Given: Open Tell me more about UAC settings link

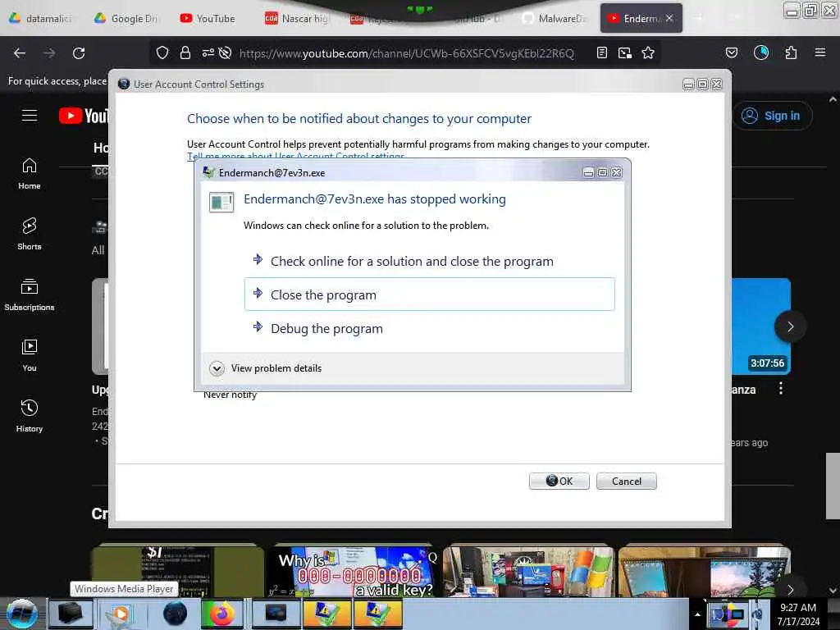Looking at the screenshot, I should (x=295, y=156).
